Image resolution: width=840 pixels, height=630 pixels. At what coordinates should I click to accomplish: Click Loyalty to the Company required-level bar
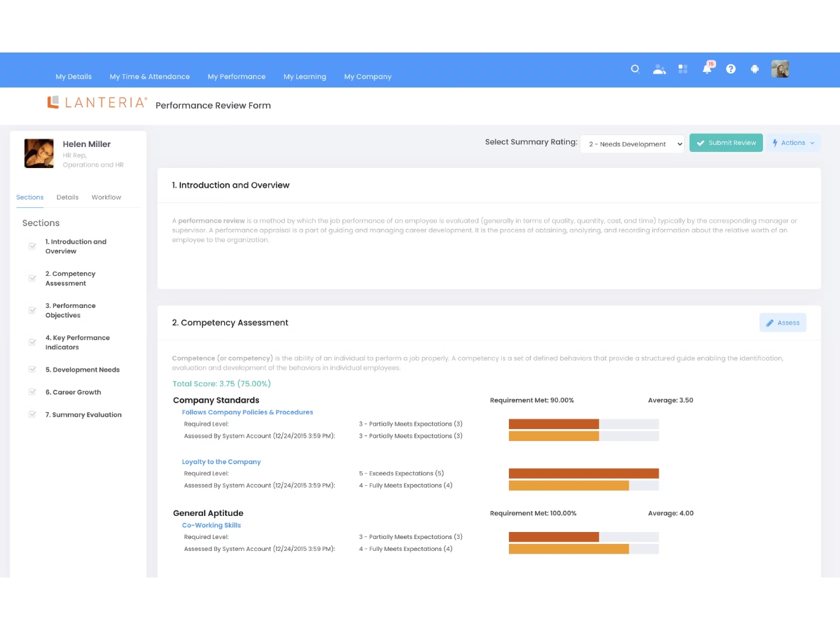[x=584, y=473]
